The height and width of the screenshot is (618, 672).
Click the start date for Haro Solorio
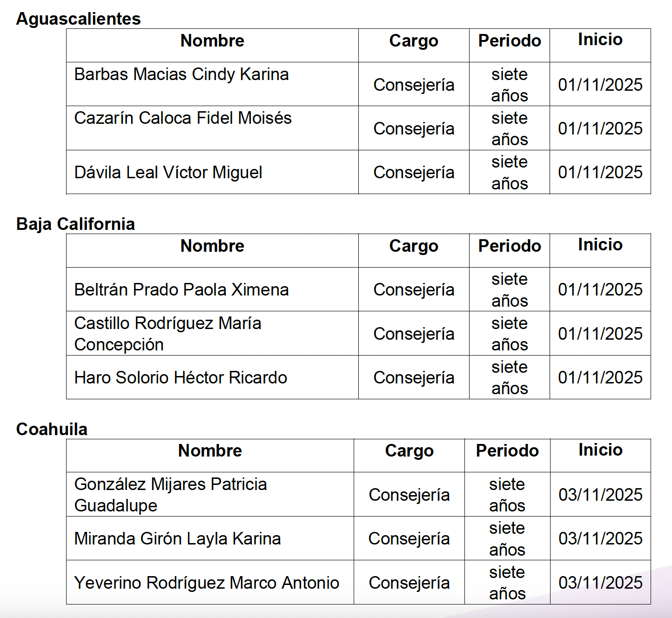[x=600, y=377]
